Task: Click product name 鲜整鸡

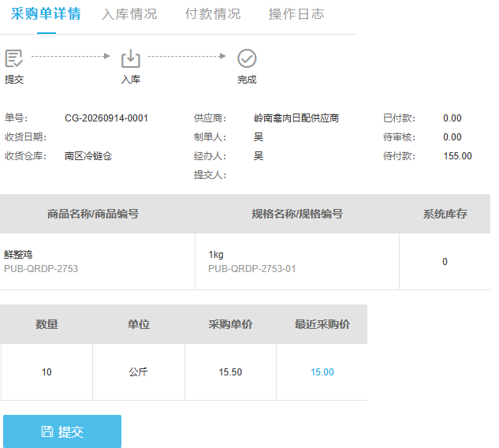Action: pos(18,255)
